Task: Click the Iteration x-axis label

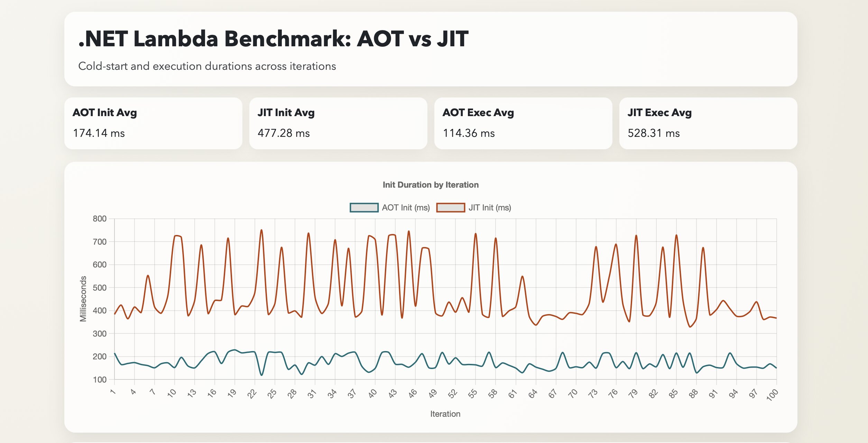Action: coord(445,414)
